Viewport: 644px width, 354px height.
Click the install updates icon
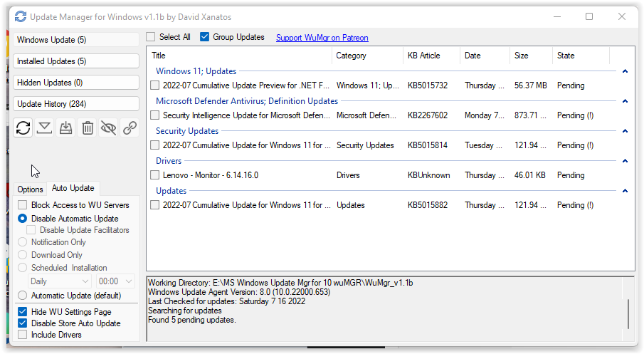[x=65, y=127]
